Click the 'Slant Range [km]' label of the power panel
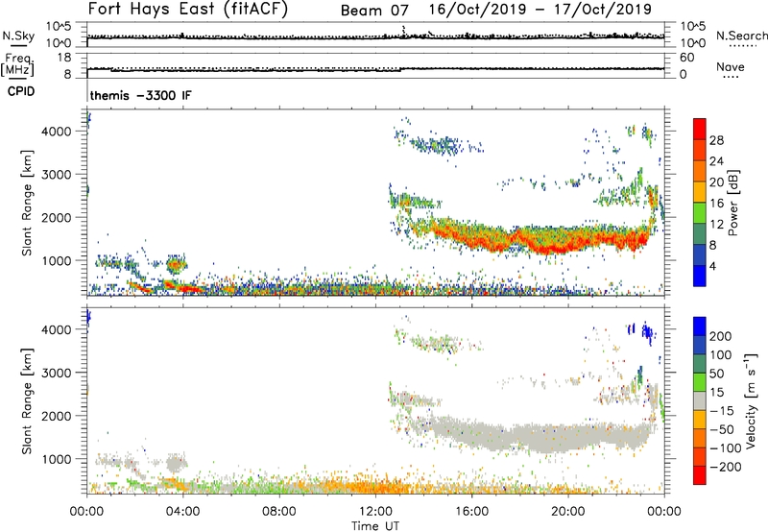The image size is (768, 532). [x=27, y=203]
